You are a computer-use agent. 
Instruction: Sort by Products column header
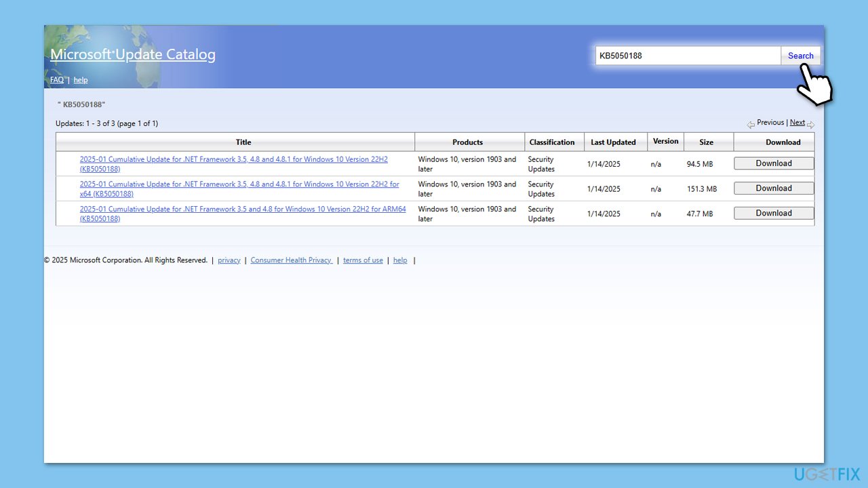click(468, 142)
